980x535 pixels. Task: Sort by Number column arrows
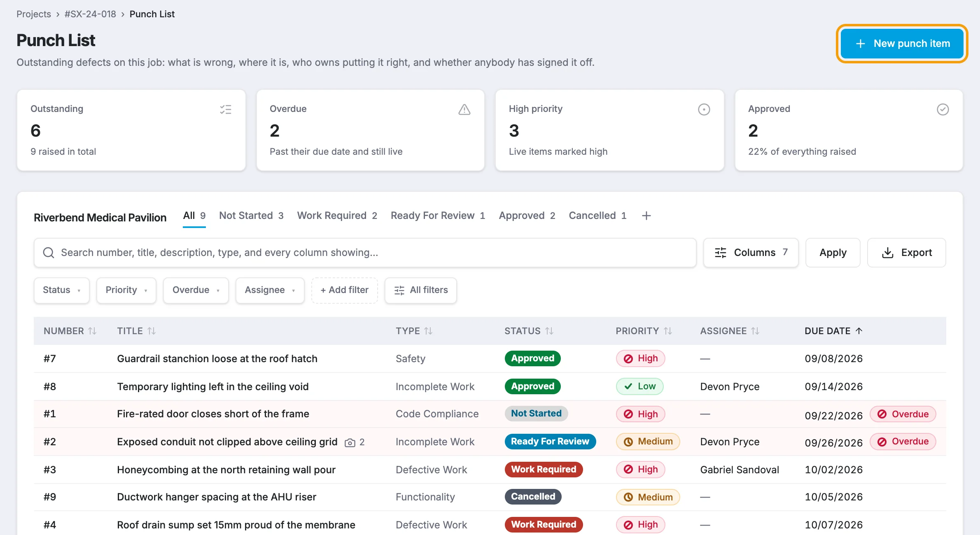coord(93,331)
